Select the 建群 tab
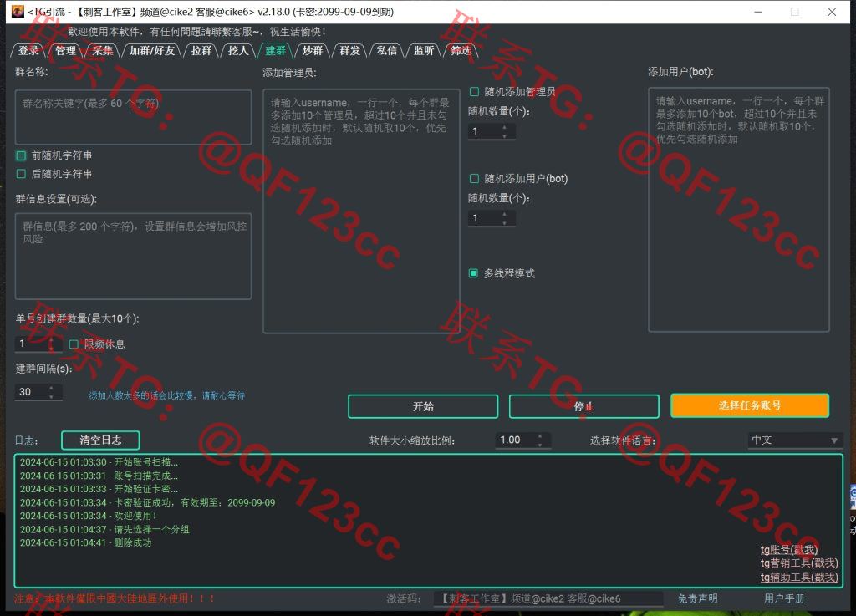Image resolution: width=856 pixels, height=616 pixels. point(275,51)
